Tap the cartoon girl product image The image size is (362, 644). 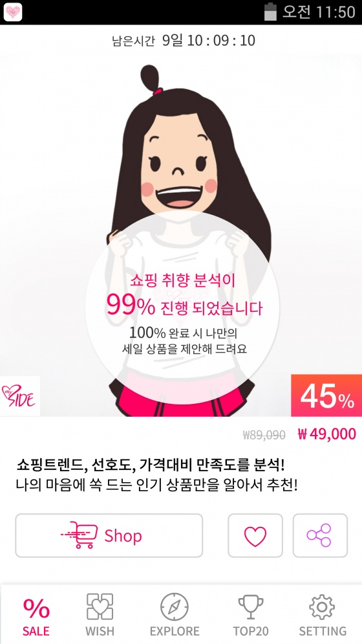[181, 236]
